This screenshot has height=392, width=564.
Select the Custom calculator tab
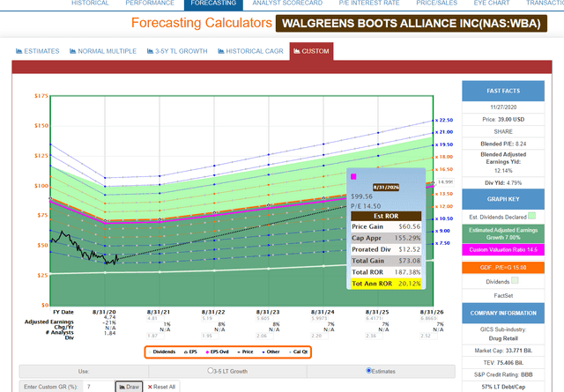tap(311, 51)
